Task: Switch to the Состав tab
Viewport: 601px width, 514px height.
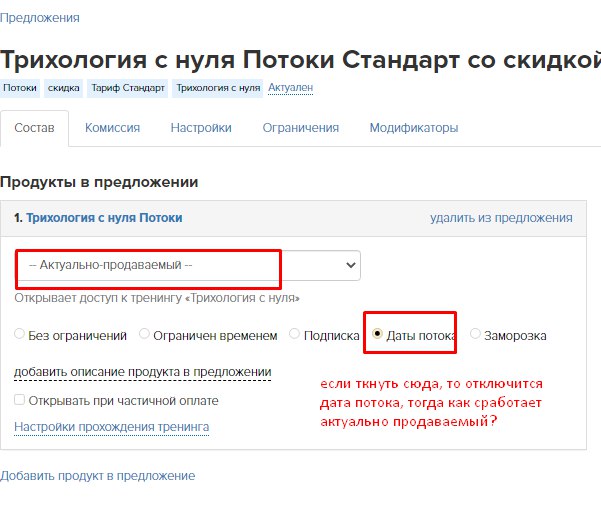Action: (34, 128)
